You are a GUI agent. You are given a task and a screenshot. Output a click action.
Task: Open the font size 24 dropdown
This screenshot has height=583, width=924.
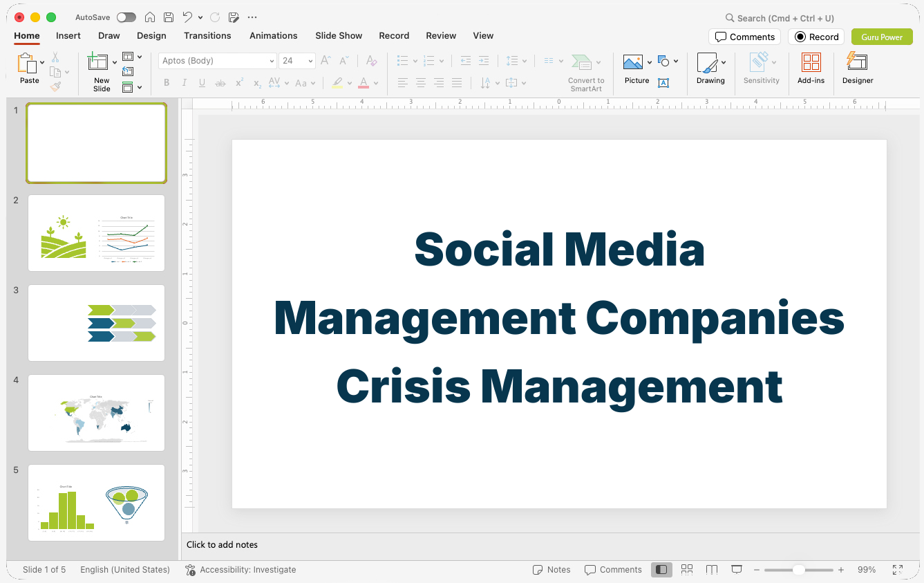point(310,61)
